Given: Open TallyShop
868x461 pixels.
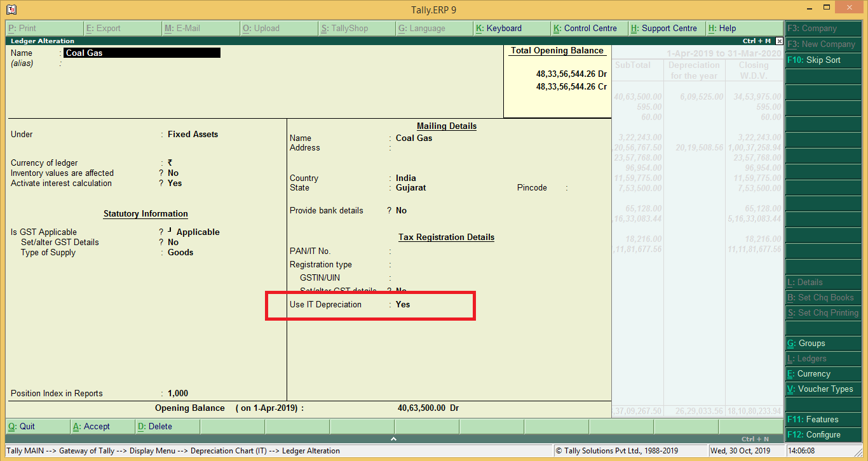Looking at the screenshot, I should (357, 28).
